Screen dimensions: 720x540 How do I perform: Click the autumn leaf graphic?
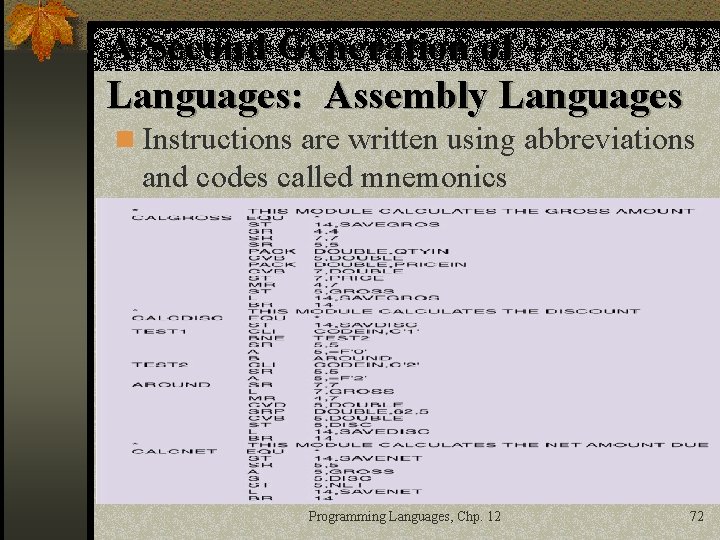pyautogui.click(x=40, y=29)
